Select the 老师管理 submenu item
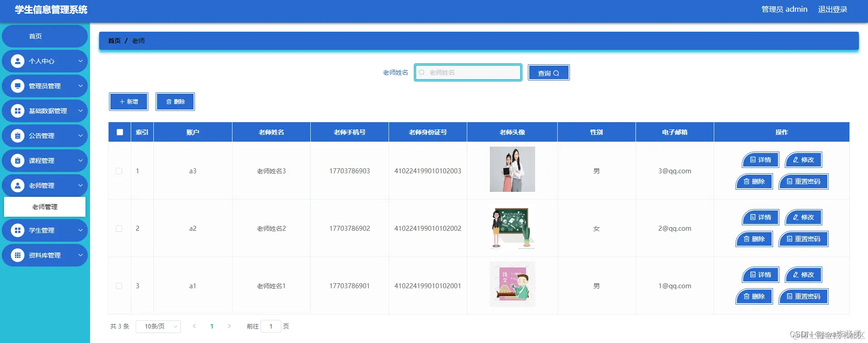The height and width of the screenshot is (343, 868). (45, 207)
